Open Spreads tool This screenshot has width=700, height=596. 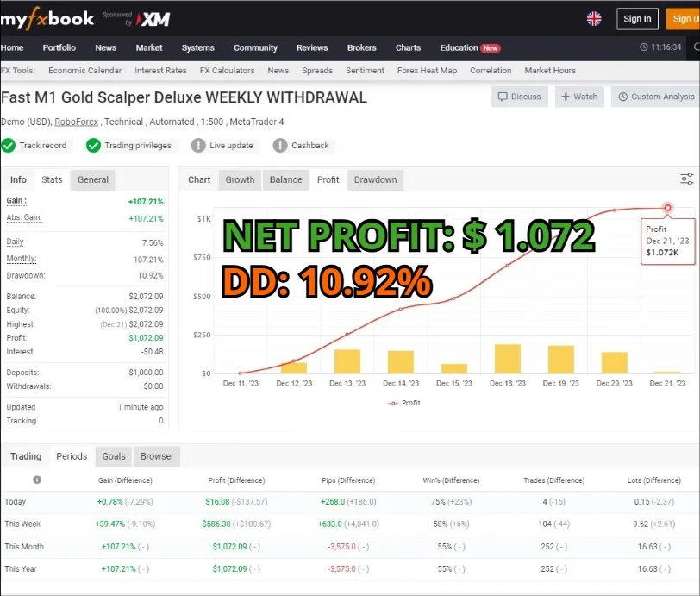[317, 71]
